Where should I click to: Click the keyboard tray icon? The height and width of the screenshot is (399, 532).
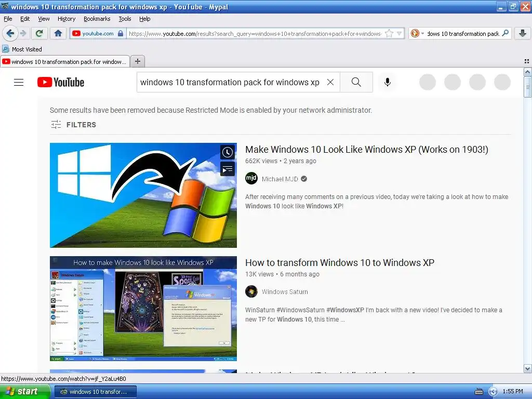coord(478,392)
